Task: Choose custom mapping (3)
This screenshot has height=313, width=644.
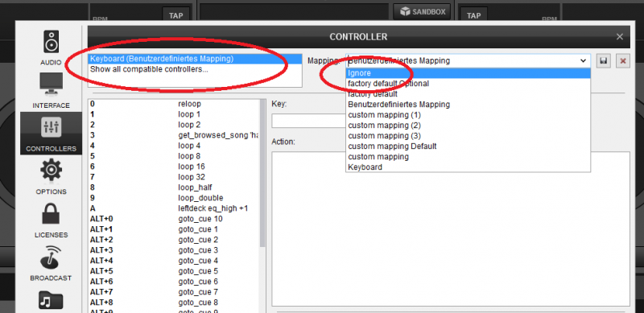Action: click(469, 136)
